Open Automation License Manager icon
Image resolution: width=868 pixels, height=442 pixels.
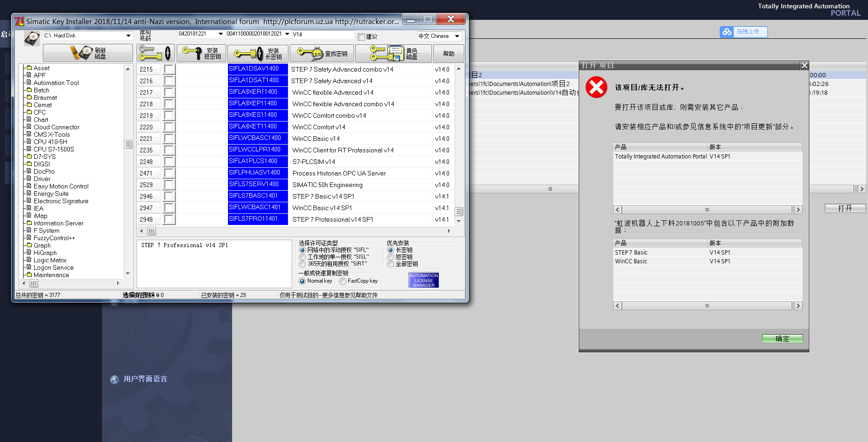(423, 280)
